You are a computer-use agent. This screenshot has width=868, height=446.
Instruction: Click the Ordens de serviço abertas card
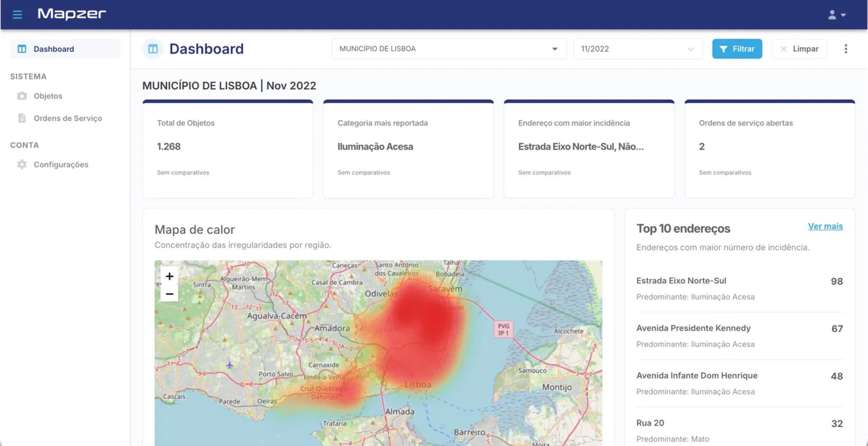pyautogui.click(x=770, y=149)
